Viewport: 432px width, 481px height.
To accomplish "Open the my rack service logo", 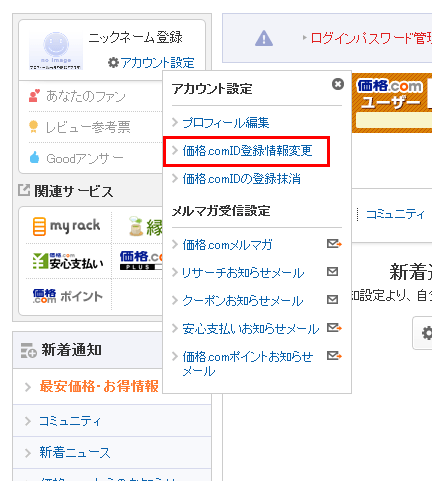I will (66, 226).
